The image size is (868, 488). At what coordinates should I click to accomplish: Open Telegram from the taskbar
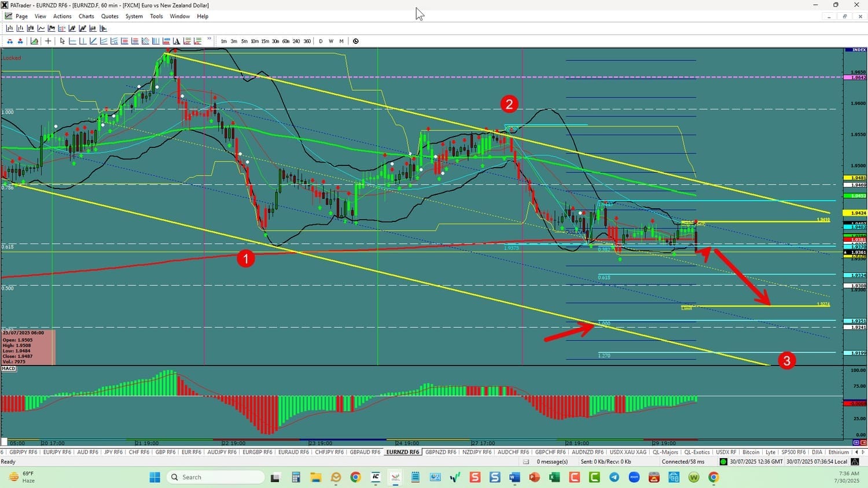(614, 477)
